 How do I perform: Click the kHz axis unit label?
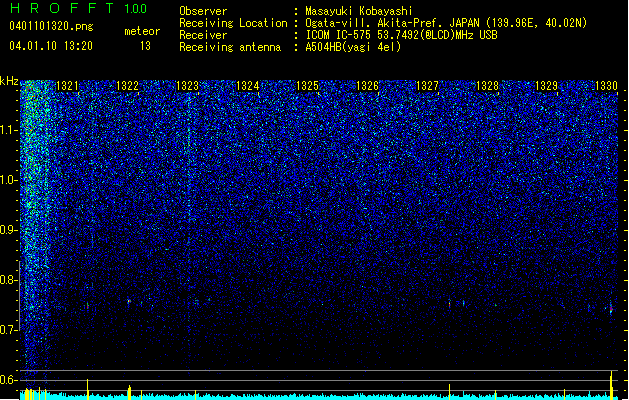(x=9, y=81)
